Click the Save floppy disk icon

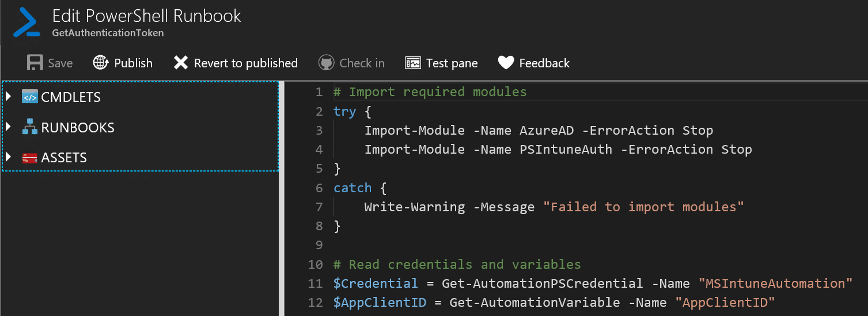[x=35, y=63]
